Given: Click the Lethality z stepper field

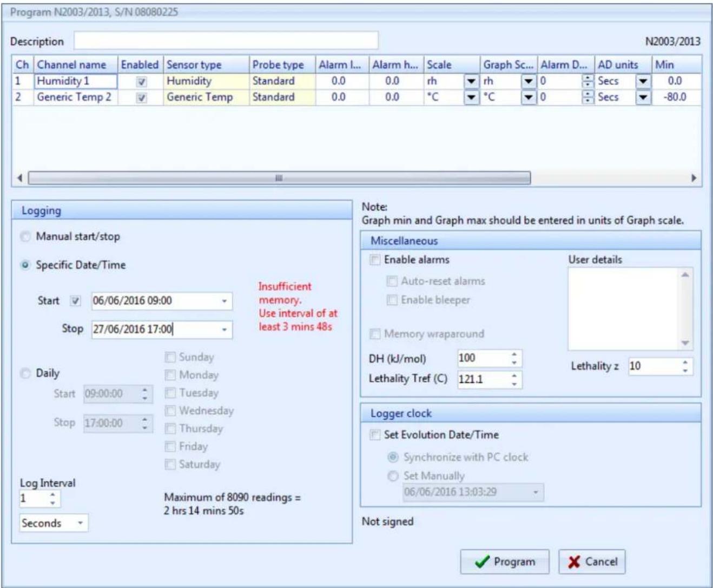Looking at the screenshot, I should pyautogui.click(x=660, y=366).
